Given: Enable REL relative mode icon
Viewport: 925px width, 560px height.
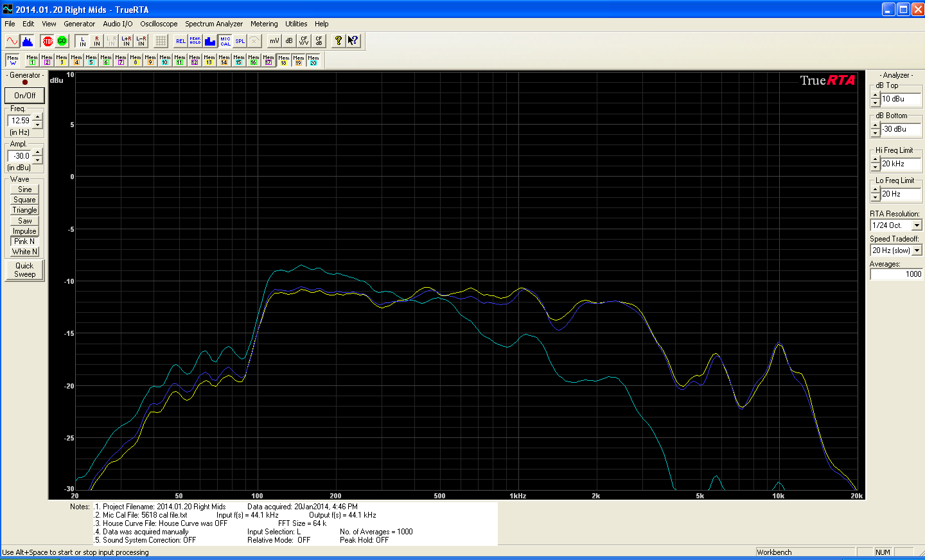Looking at the screenshot, I should (x=181, y=41).
